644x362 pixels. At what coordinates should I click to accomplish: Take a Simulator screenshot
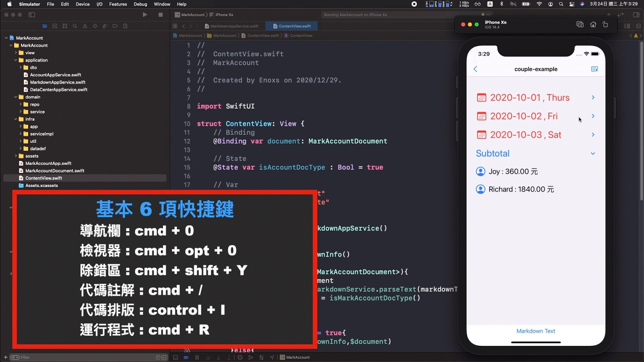[x=580, y=25]
